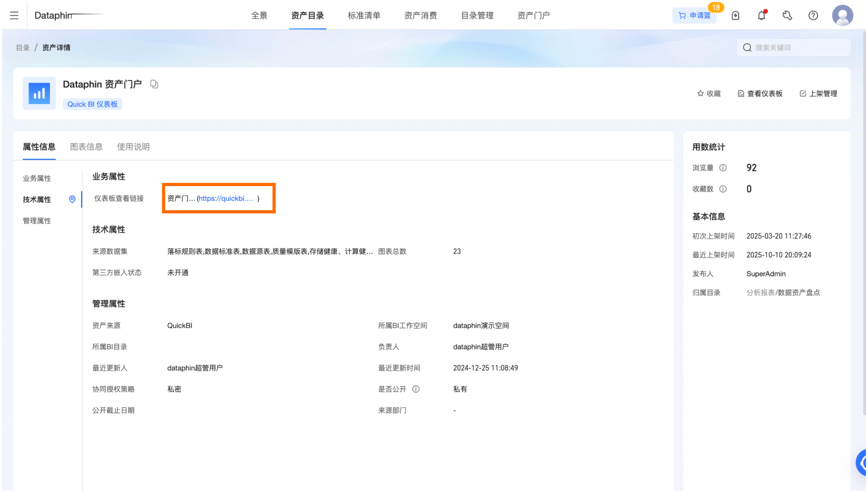868x493 pixels.
Task: Click the asset title Dataphin 资产门户
Action: point(102,84)
